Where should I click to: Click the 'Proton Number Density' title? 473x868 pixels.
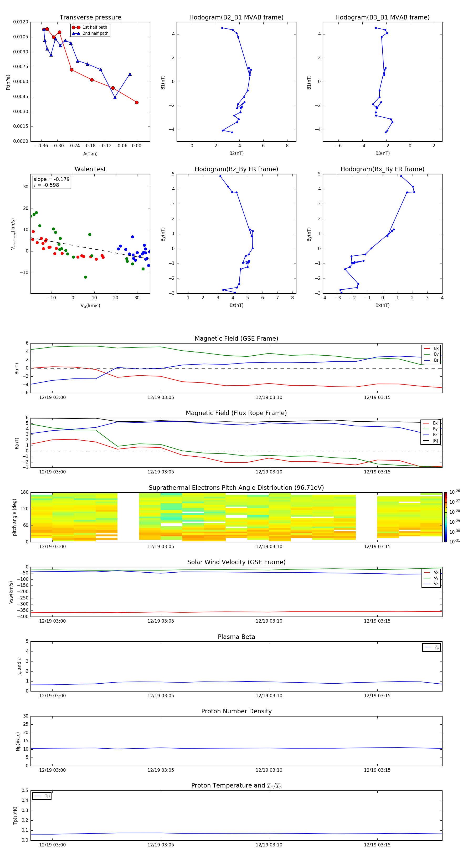(236, 712)
